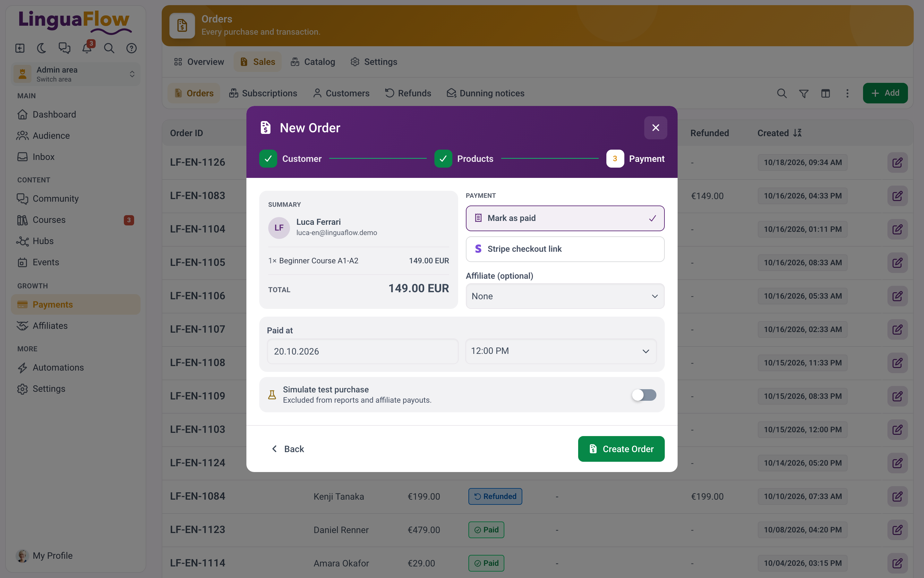Open the three-dot more options menu
The image size is (924, 578).
847,93
